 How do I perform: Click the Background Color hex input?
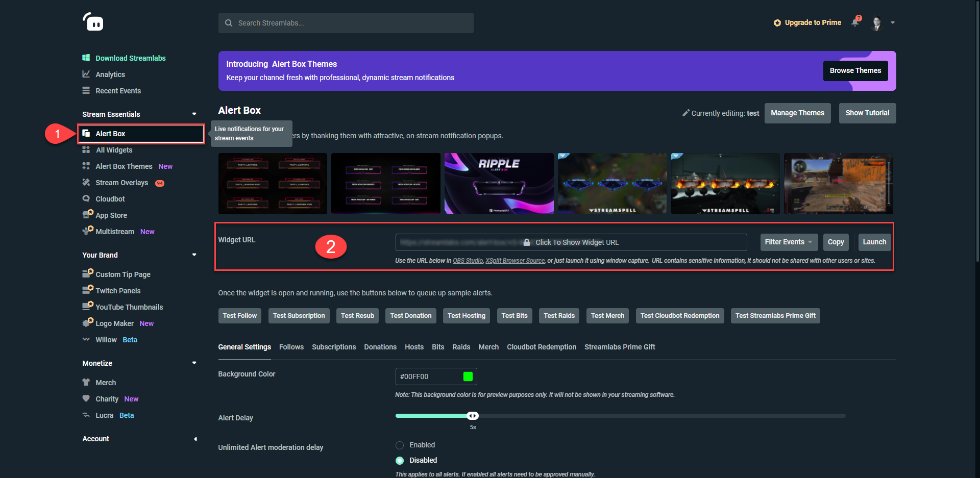click(x=436, y=376)
